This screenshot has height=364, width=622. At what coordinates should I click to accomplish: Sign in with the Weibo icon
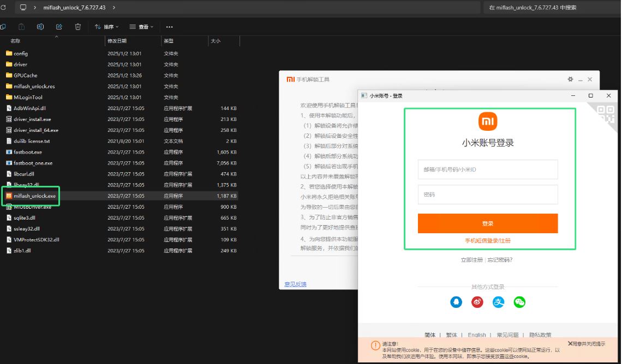coord(477,302)
